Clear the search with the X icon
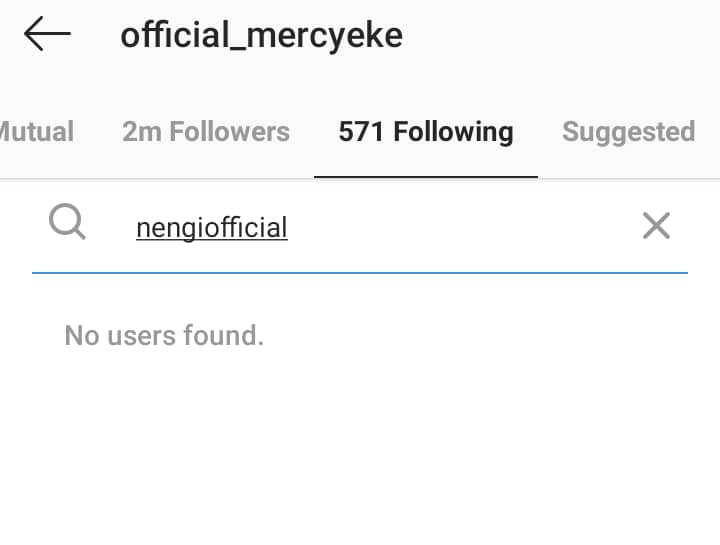Viewport: 720px width, 545px height. (656, 226)
